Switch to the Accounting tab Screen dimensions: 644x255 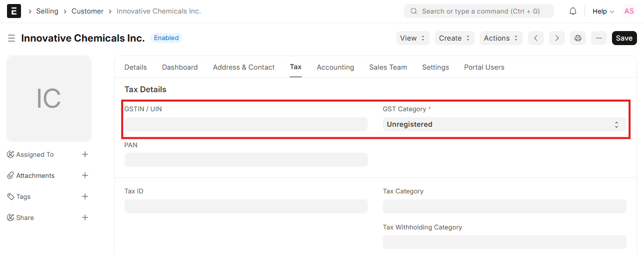click(x=335, y=67)
